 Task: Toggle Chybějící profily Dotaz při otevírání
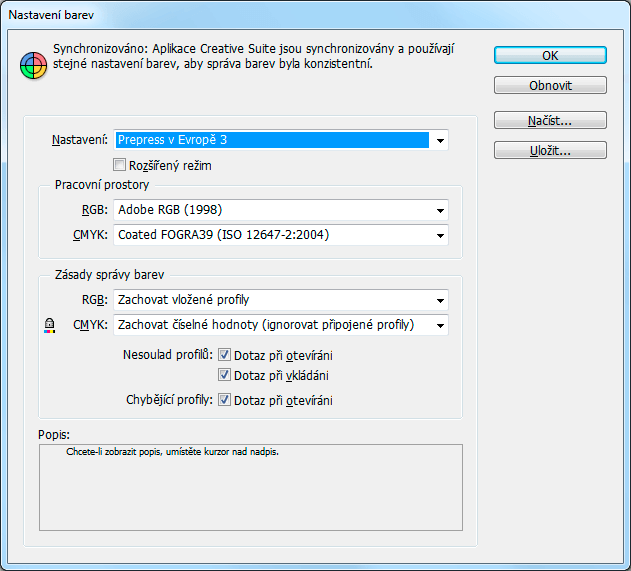224,400
